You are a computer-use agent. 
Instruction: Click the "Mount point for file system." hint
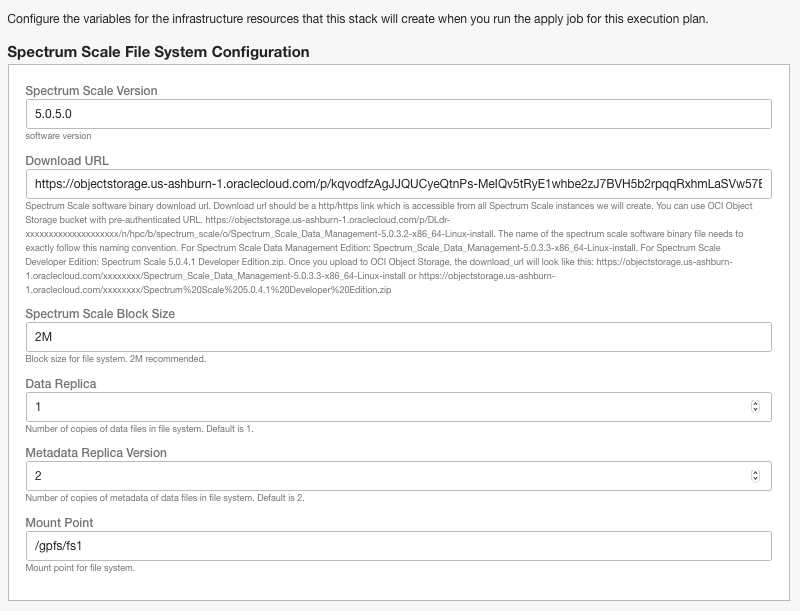tap(80, 568)
